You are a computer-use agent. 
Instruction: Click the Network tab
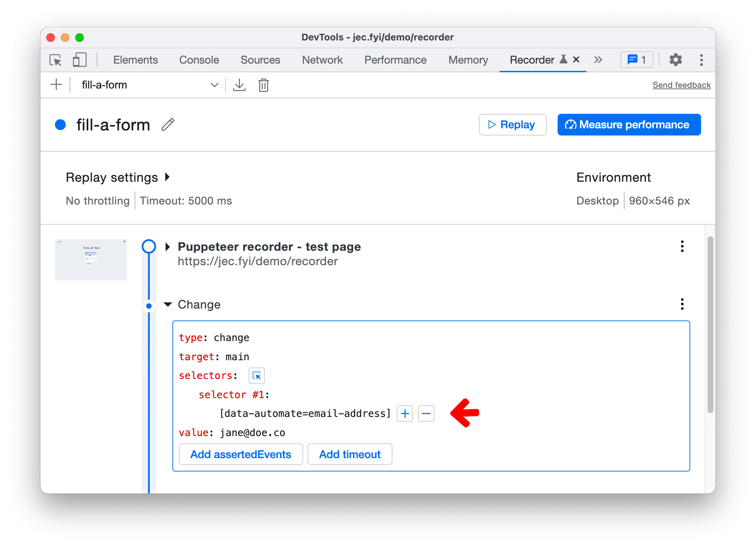coord(321,59)
